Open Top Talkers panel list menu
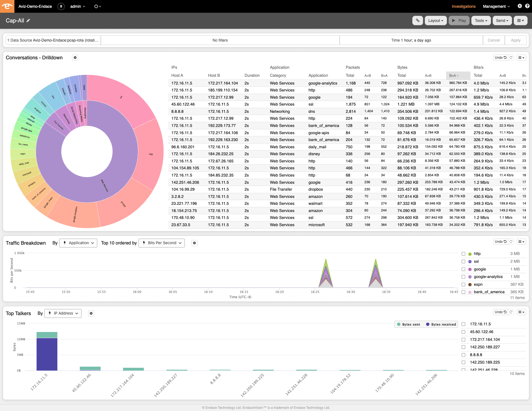The width and height of the screenshot is (532, 411). tap(521, 312)
